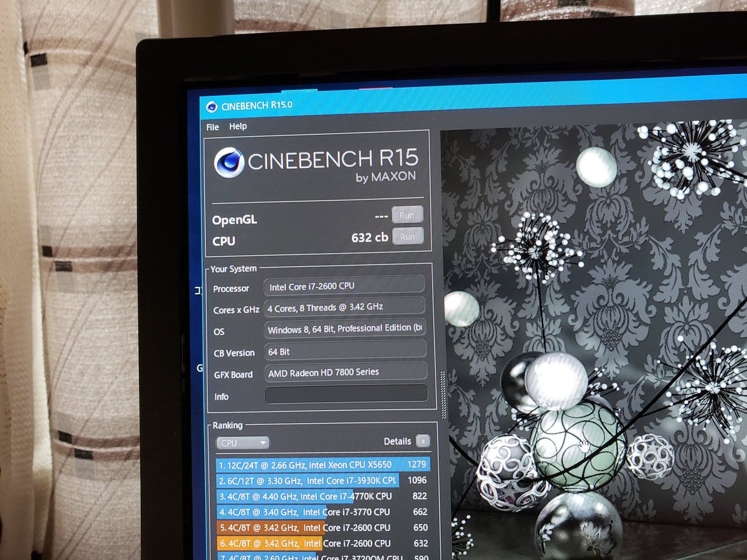Select ranking entry Intel Core i7-4770K

[x=323, y=496]
